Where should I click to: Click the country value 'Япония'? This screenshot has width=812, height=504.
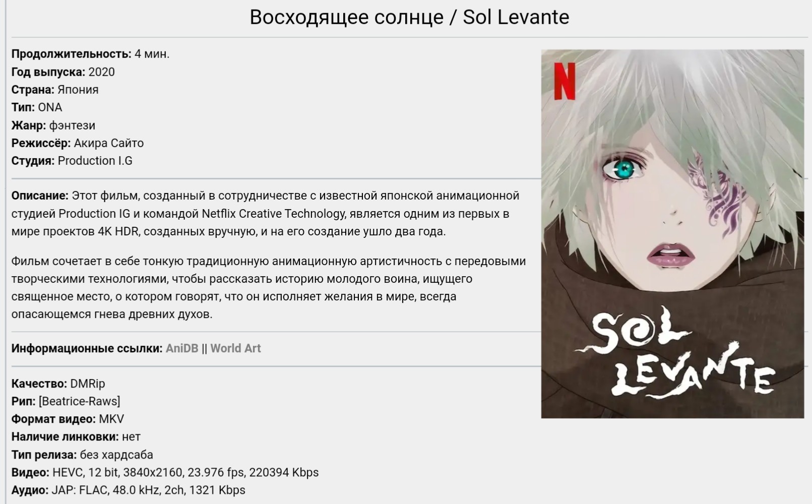(x=78, y=90)
